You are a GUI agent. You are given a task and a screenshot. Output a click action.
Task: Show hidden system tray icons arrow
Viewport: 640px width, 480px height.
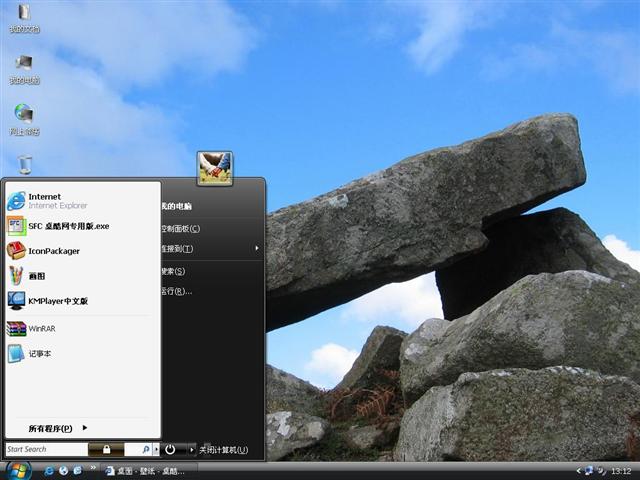click(x=579, y=471)
